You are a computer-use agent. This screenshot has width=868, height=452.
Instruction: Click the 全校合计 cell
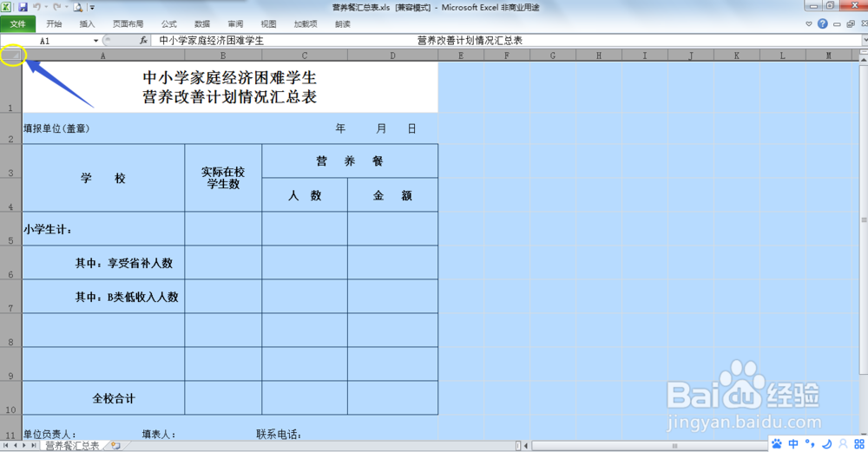(103, 398)
